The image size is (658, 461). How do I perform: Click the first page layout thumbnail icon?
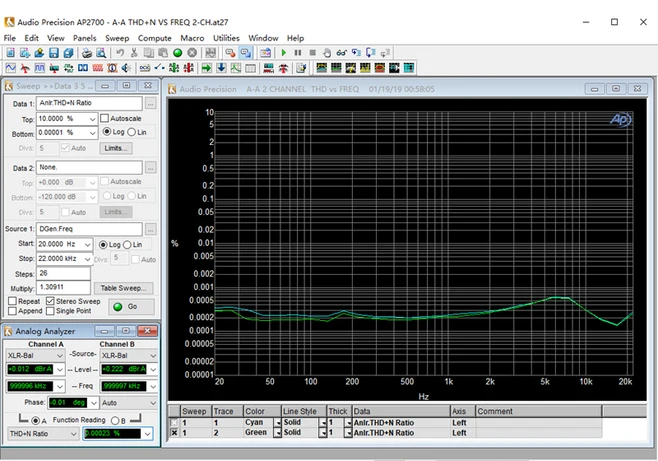coord(321,68)
